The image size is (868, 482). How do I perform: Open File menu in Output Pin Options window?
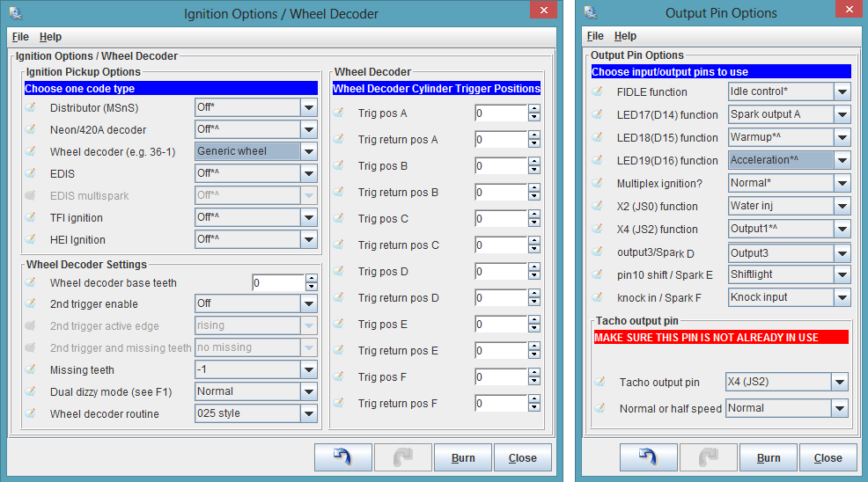coord(595,35)
